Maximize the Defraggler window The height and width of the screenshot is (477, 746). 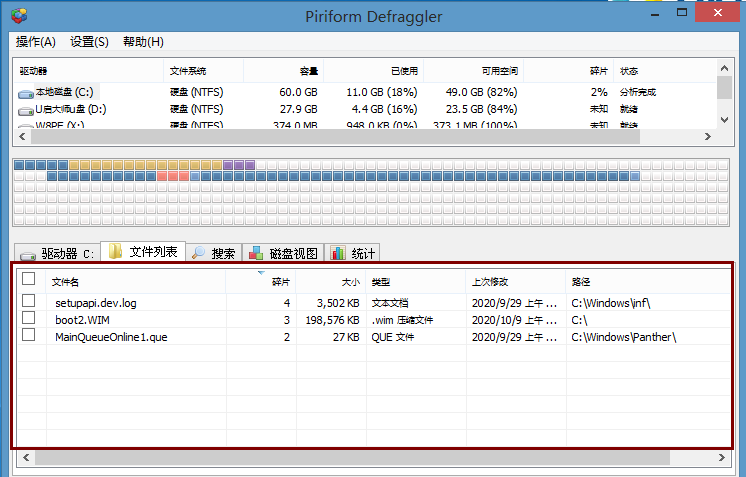click(682, 13)
